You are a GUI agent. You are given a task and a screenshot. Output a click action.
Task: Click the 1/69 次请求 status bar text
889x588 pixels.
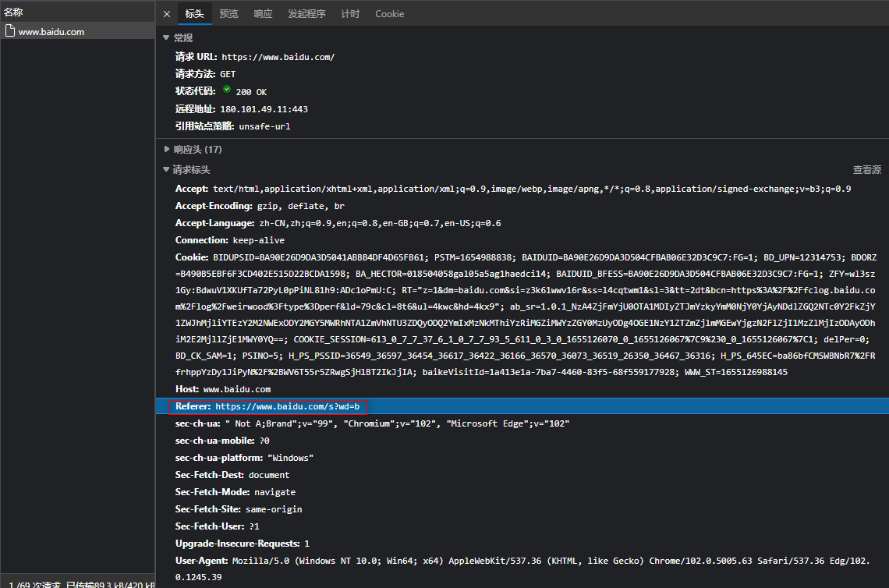[x=82, y=584]
